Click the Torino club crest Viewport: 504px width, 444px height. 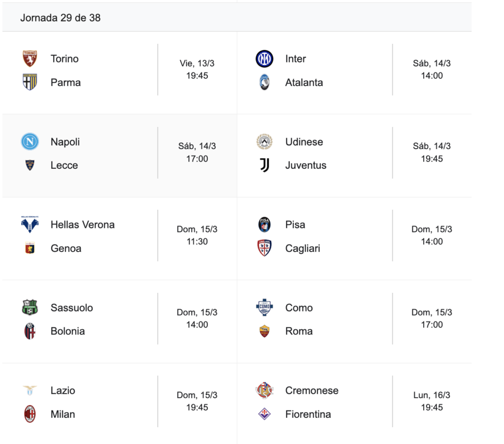[30, 59]
